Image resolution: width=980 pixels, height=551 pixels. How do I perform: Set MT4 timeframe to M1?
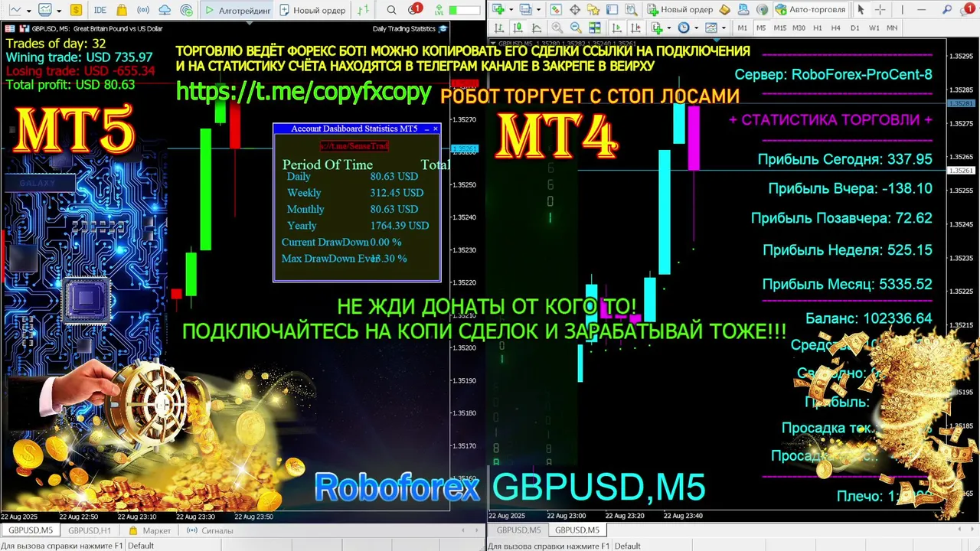743,28
